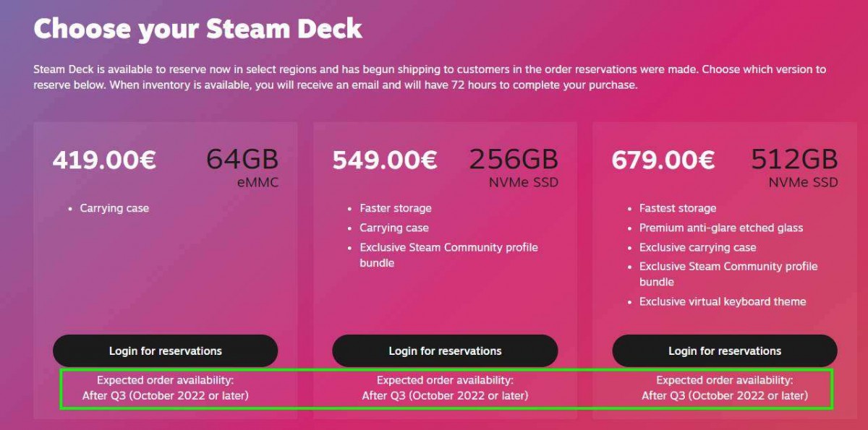Click "Faster storage" feature in 256GB card
The height and width of the screenshot is (430, 868).
click(396, 208)
